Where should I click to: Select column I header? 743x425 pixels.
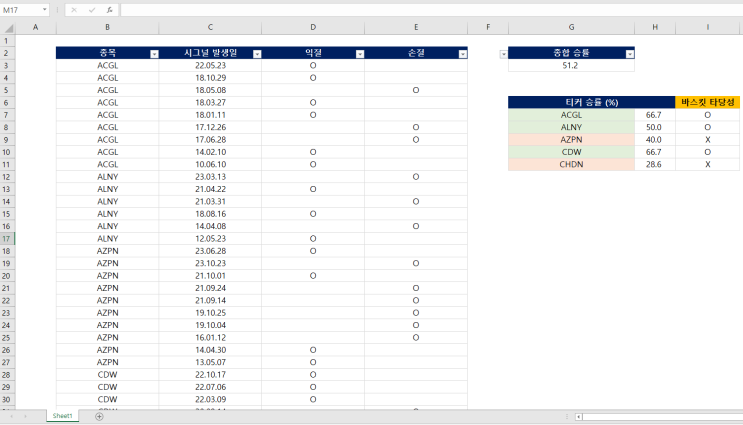[708, 27]
